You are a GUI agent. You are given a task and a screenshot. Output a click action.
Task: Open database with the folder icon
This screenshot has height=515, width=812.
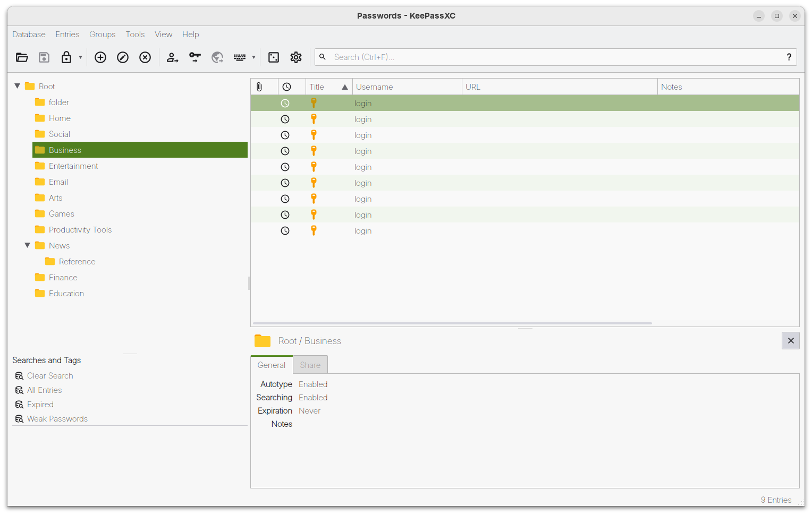(22, 57)
